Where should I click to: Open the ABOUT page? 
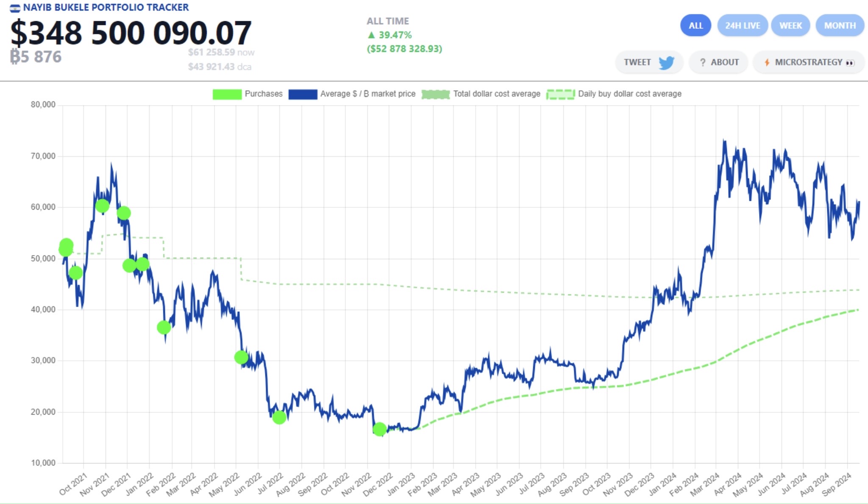(718, 62)
